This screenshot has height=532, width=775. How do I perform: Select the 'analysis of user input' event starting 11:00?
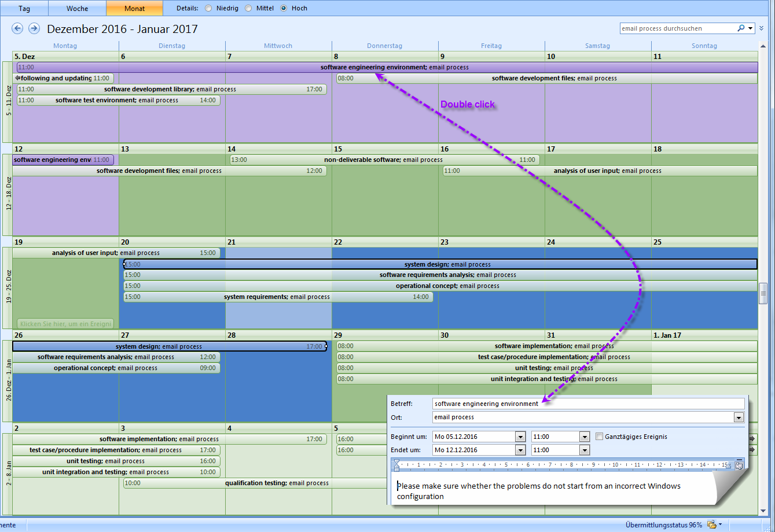pos(600,171)
